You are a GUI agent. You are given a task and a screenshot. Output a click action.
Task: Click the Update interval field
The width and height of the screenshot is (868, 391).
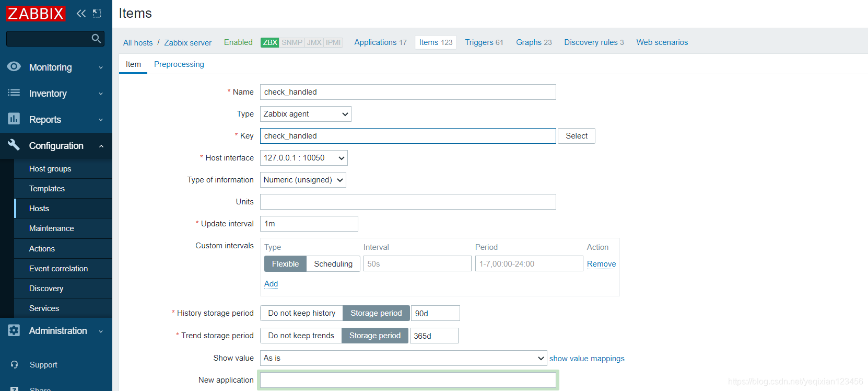coord(309,224)
